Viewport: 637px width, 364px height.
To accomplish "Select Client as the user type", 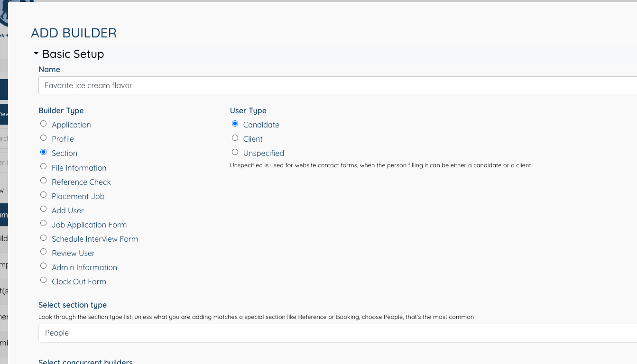I will coord(235,137).
